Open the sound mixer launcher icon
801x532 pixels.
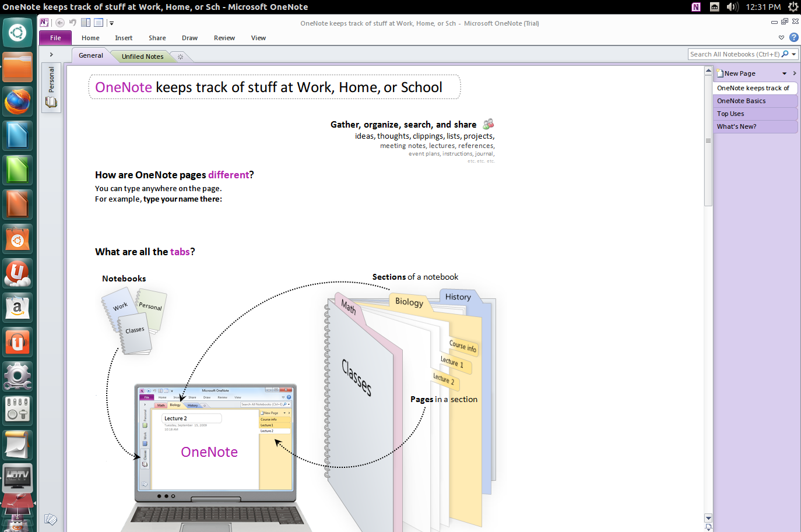tap(17, 410)
